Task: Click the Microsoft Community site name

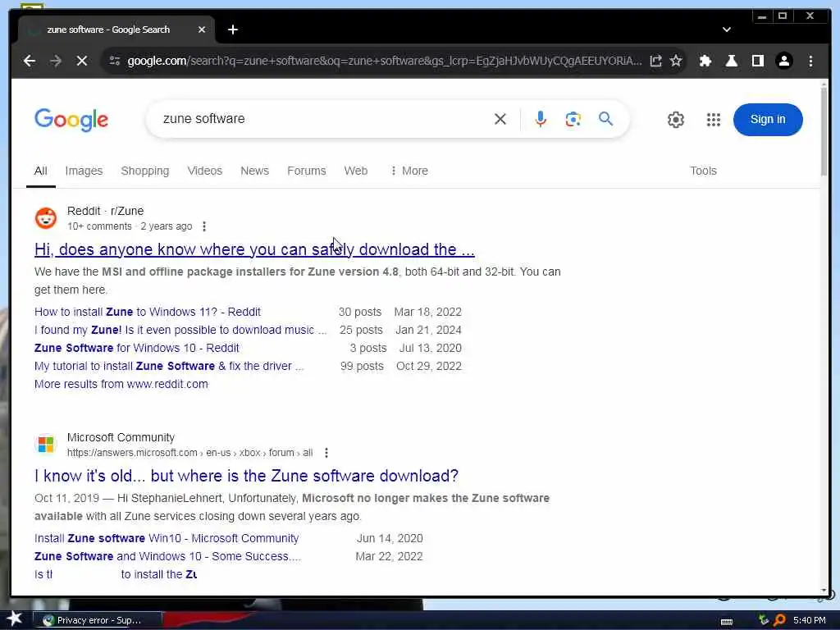Action: tap(121, 437)
